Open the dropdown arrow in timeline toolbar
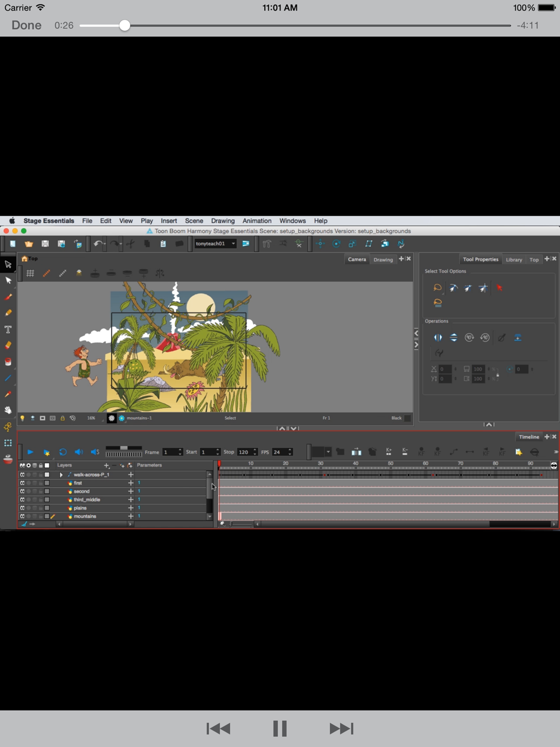The image size is (560, 747). coord(328,452)
